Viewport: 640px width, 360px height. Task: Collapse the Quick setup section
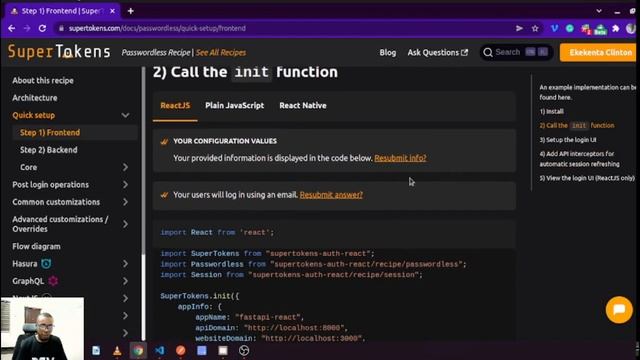[x=125, y=116]
